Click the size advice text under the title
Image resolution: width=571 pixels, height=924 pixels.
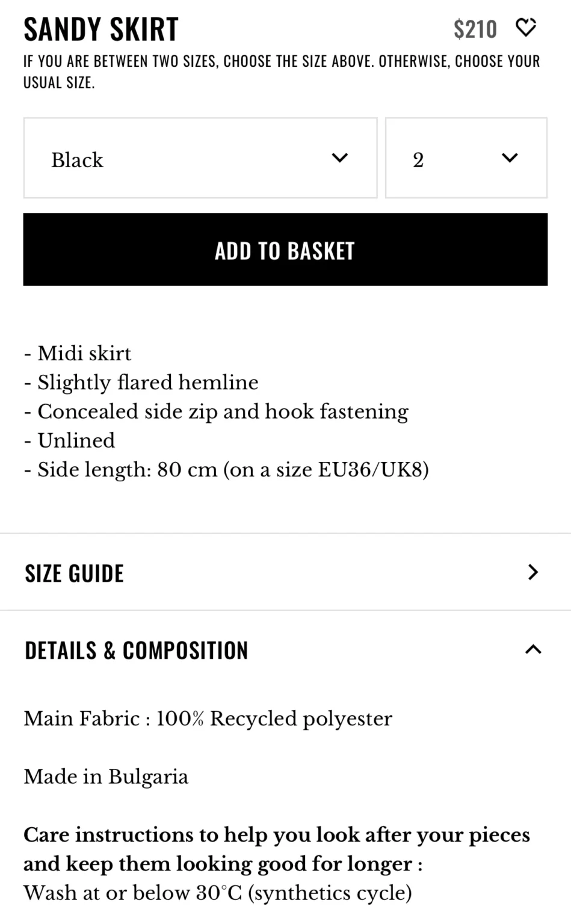tap(282, 72)
